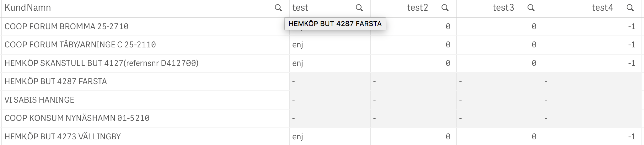Click test2 value 0 in TÄBY/ARNINGE row
This screenshot has height=145, width=644.
[x=448, y=45]
